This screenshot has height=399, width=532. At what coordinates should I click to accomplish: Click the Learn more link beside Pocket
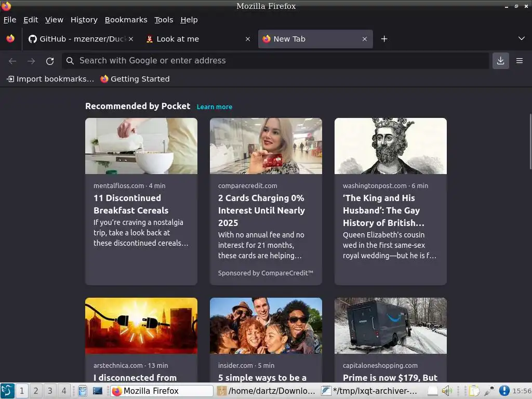[x=215, y=107]
